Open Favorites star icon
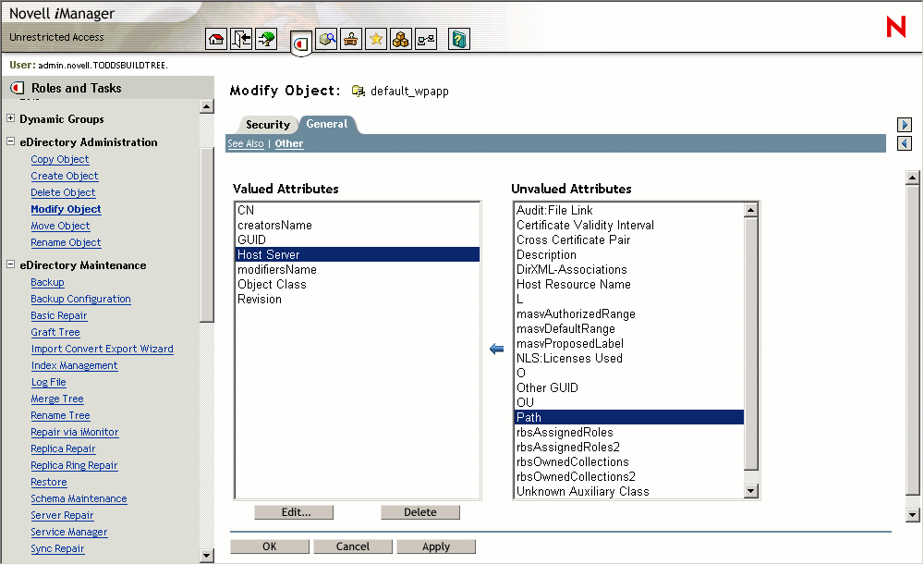 point(375,39)
